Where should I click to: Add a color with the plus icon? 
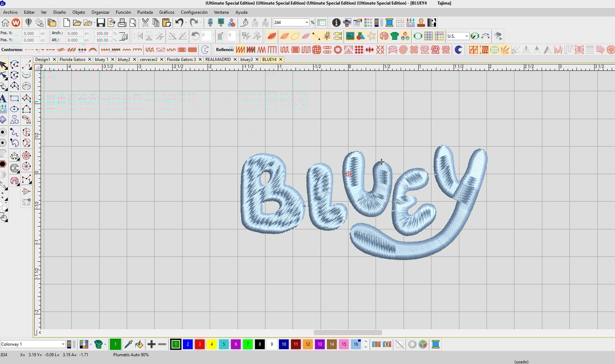click(x=151, y=344)
